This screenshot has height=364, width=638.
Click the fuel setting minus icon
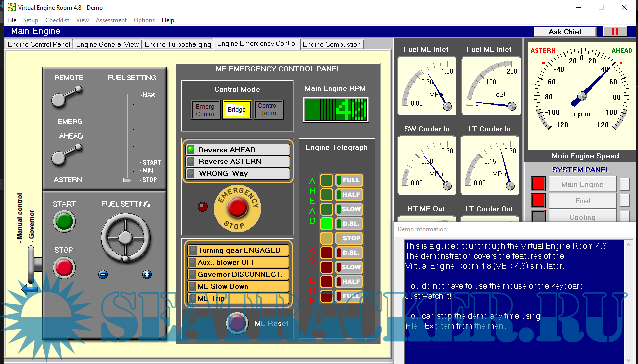tap(103, 274)
